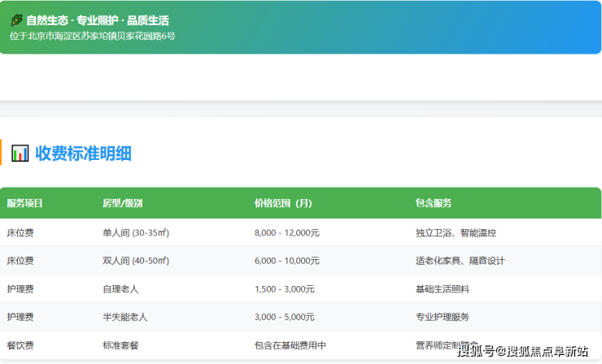602x364 pixels.
Task: Click the bar chart icon beside 收费标准明细
Action: (x=20, y=153)
